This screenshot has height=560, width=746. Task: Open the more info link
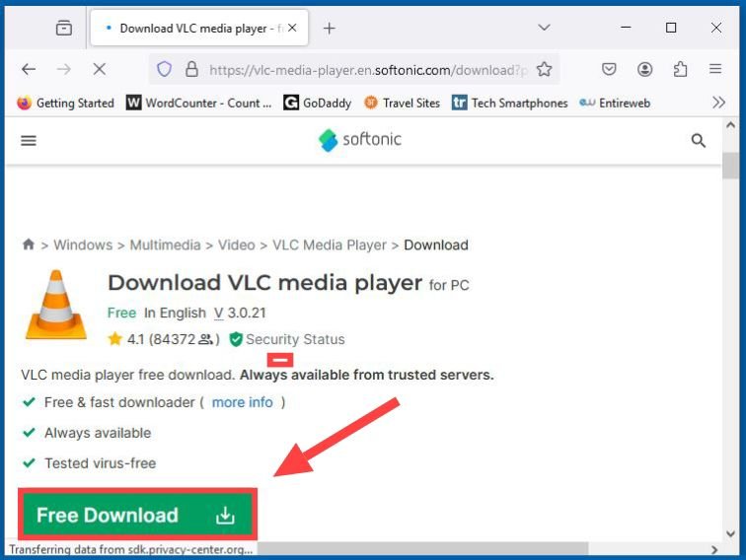pos(242,402)
